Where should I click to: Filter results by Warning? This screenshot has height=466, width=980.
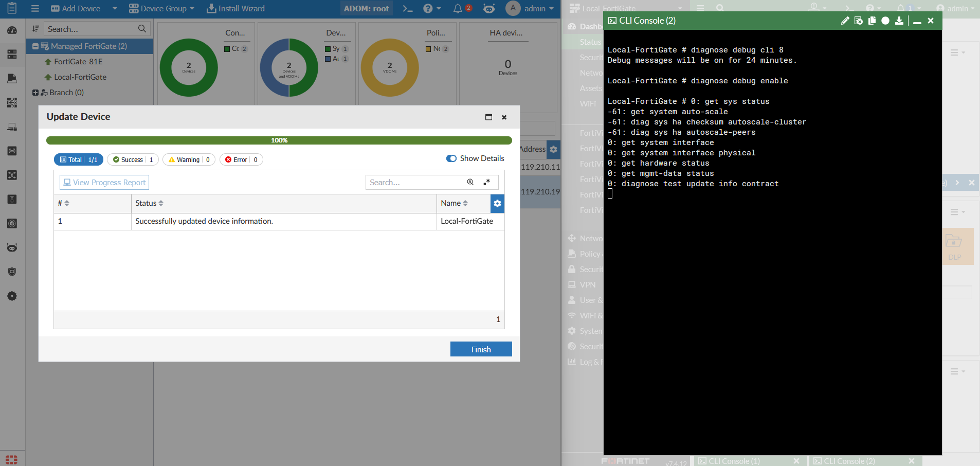click(x=189, y=159)
